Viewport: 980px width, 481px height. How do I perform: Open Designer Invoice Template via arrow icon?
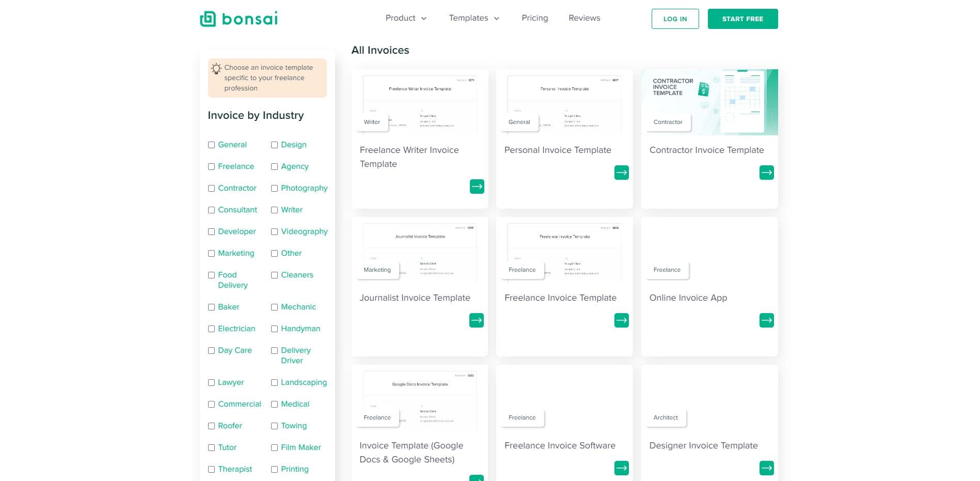pyautogui.click(x=766, y=468)
